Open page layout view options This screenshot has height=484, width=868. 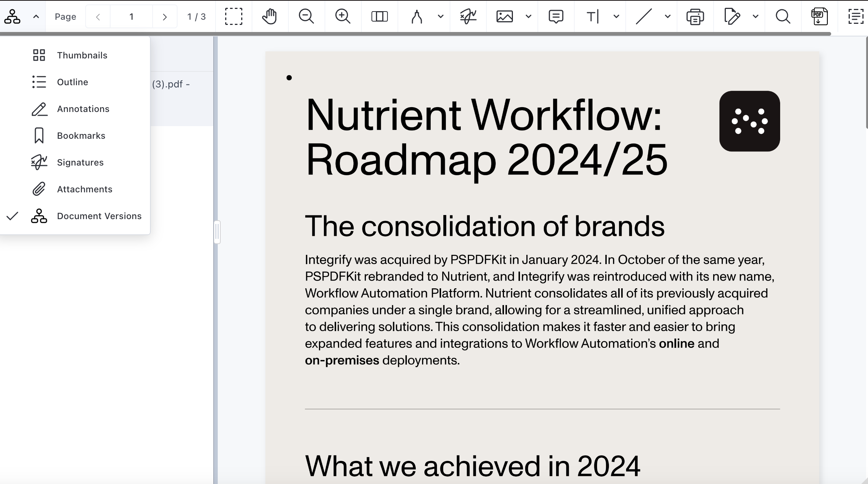380,17
